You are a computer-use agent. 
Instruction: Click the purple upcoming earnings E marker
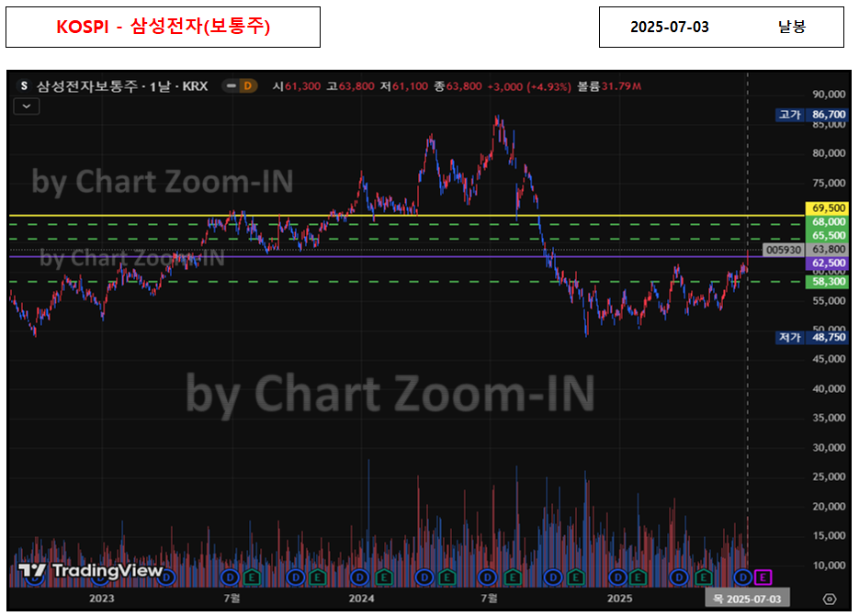763,577
